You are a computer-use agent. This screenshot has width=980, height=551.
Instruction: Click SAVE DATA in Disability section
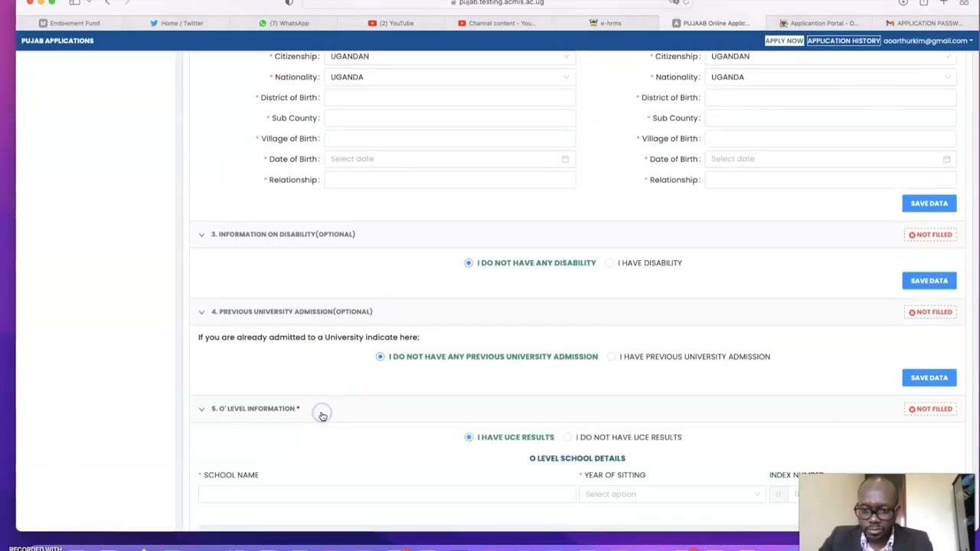929,281
